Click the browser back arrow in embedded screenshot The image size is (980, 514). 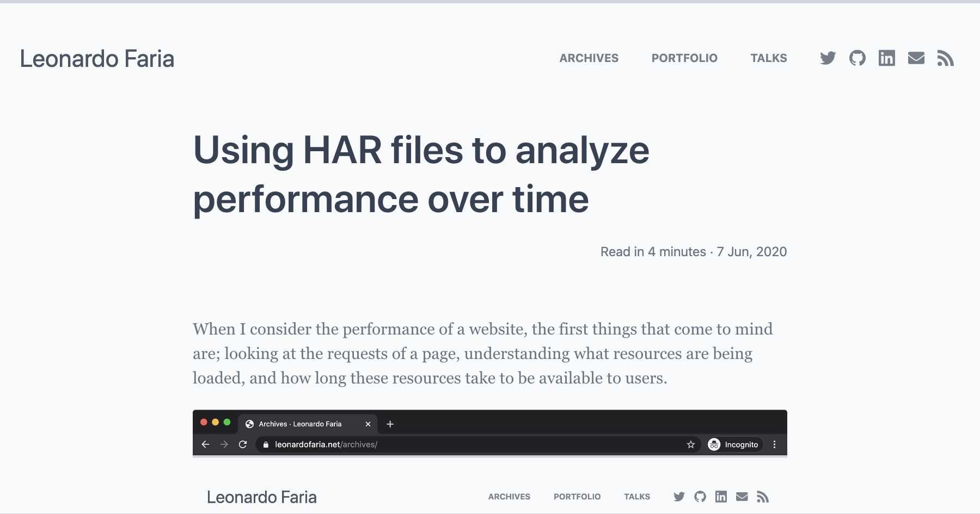point(205,444)
